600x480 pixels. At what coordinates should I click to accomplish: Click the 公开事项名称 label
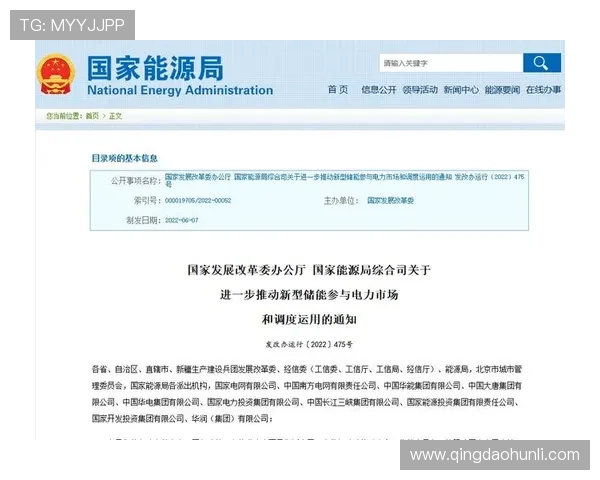click(136, 181)
